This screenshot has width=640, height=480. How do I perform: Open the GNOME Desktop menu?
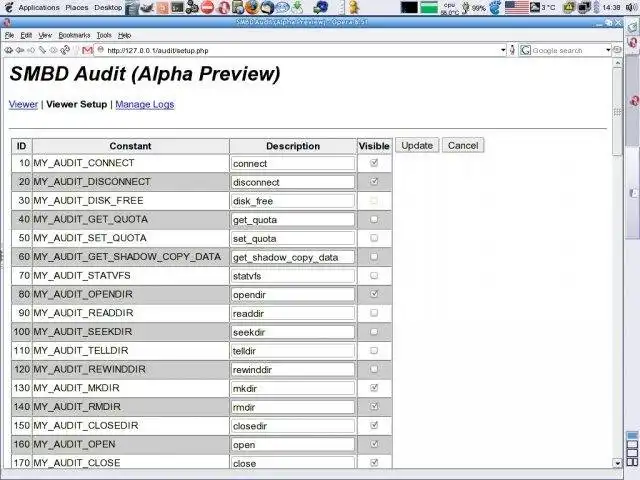(x=108, y=7)
